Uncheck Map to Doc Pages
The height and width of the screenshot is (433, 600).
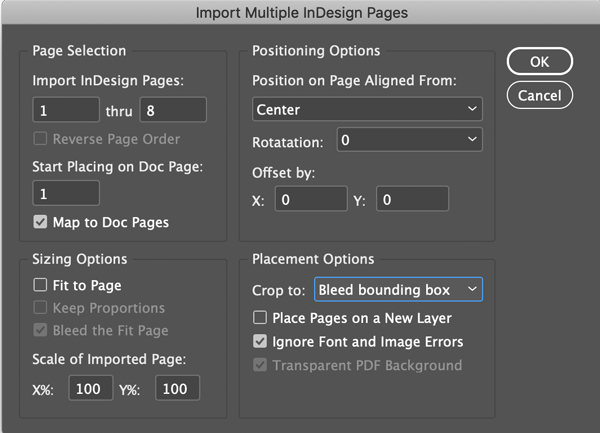(x=41, y=221)
